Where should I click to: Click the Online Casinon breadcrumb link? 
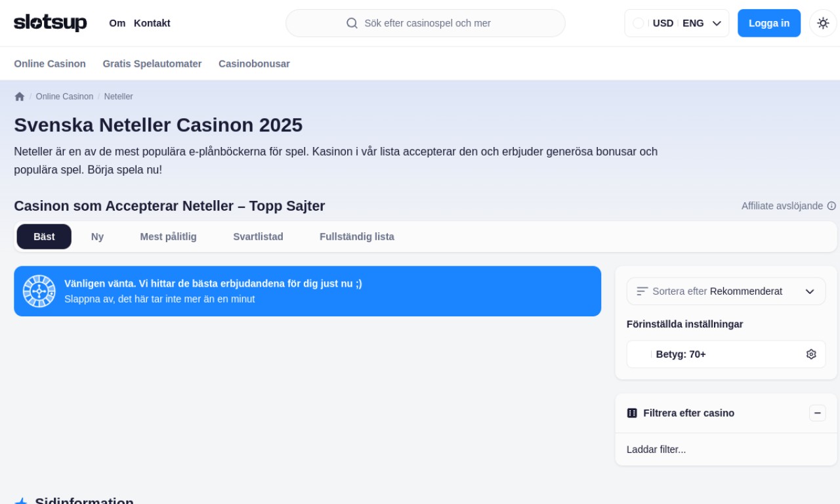(64, 96)
